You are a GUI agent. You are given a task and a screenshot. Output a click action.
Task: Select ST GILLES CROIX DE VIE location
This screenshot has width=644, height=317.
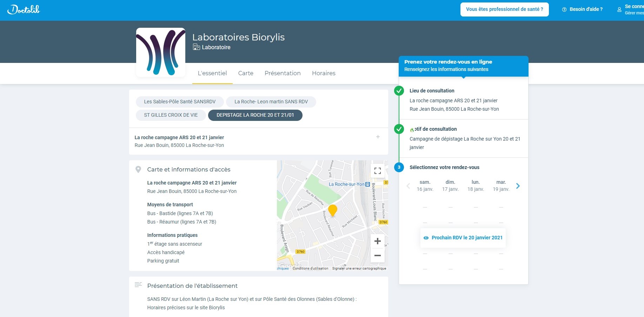[x=171, y=115]
